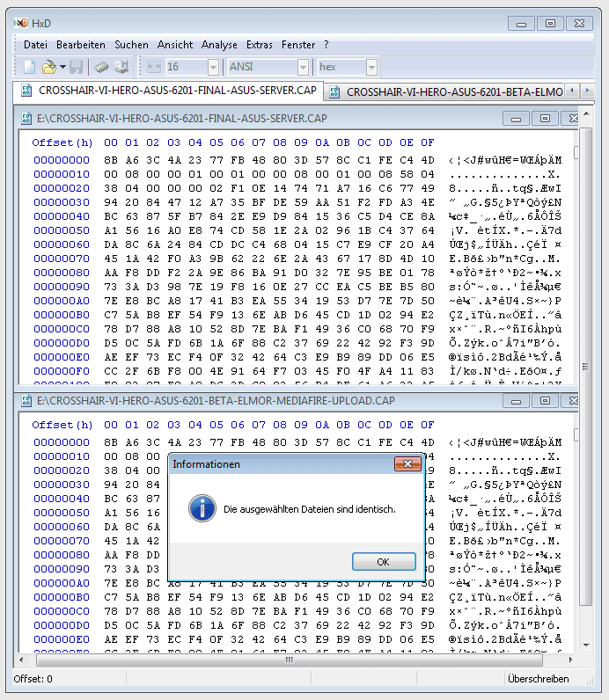Screen dimensions: 609x700
Task: Open the bytes per row dropdown (16)
Action: [x=213, y=68]
